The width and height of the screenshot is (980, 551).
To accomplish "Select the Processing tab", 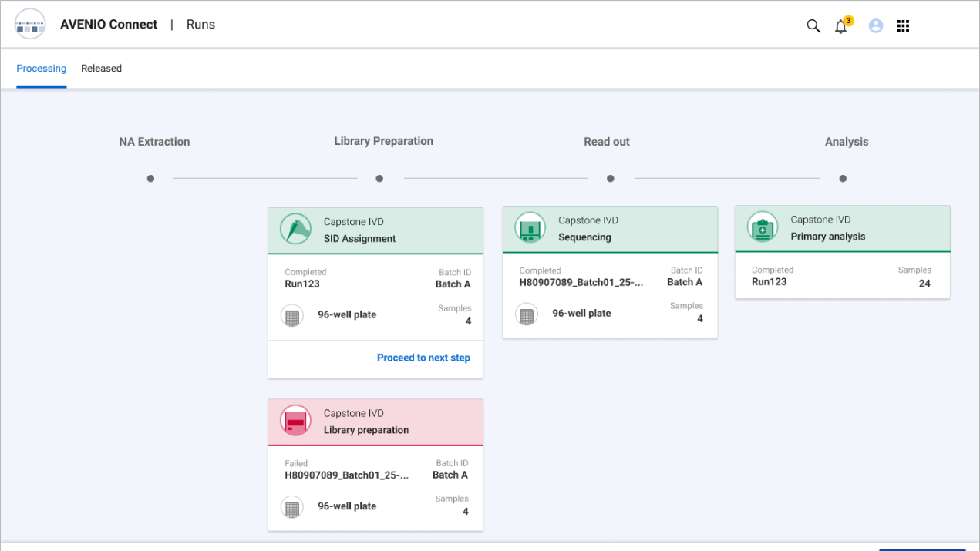I will [x=42, y=68].
